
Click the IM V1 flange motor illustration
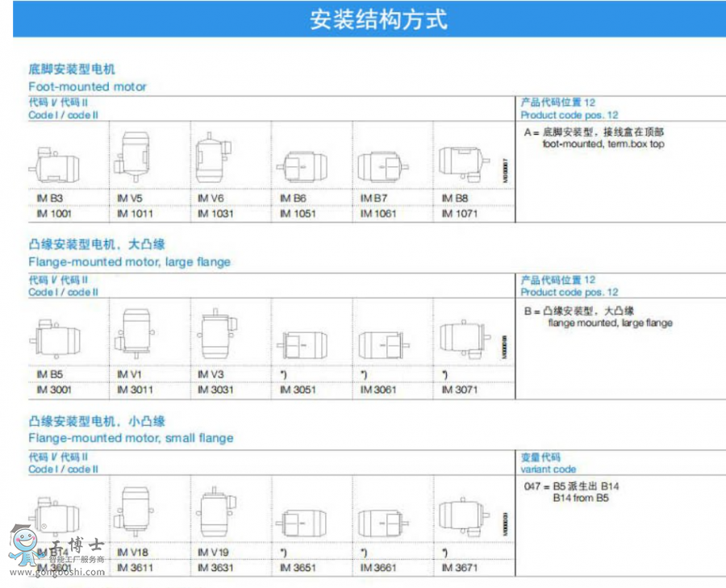tap(136, 332)
